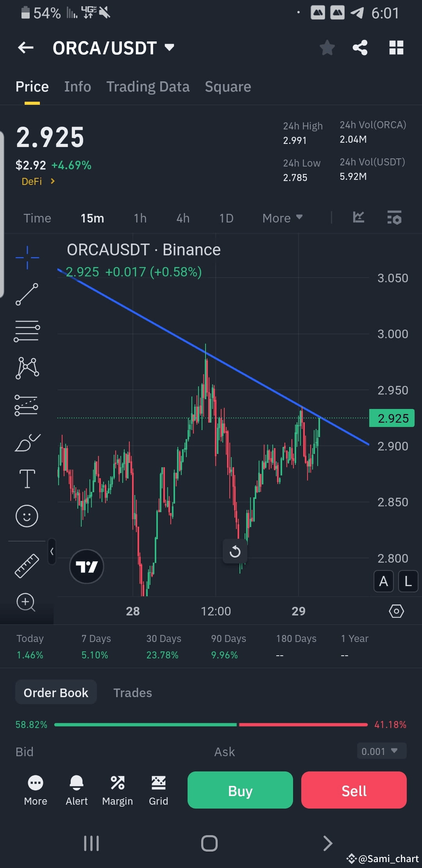Select the XABCD pattern tool
This screenshot has width=422, height=868.
point(27,368)
